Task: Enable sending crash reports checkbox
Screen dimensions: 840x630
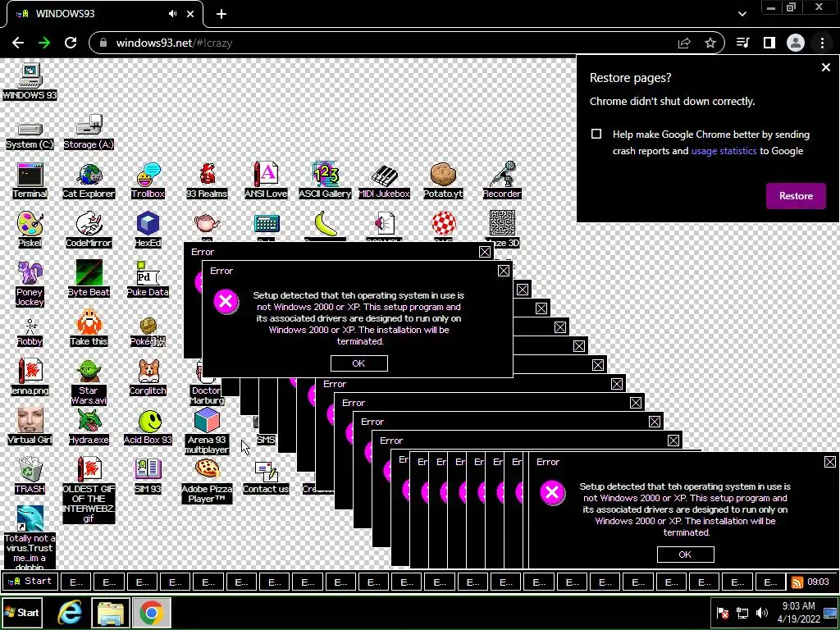Action: pyautogui.click(x=596, y=134)
